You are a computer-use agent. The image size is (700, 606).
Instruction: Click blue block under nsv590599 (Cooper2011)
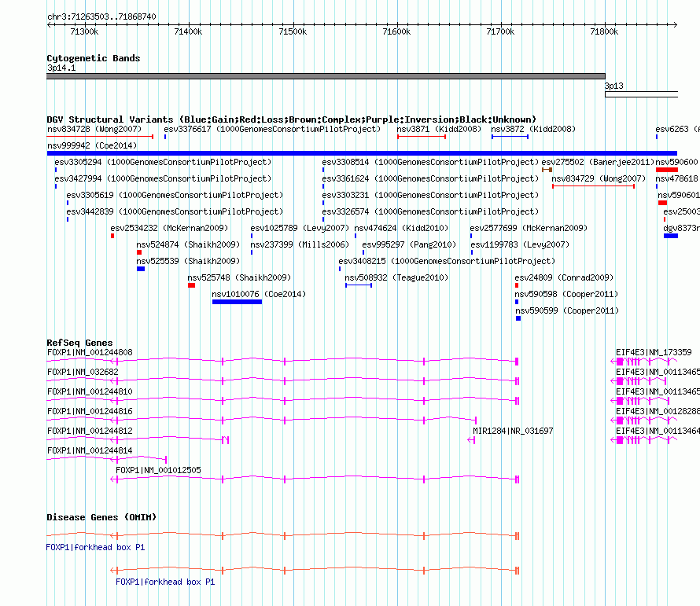coord(518,318)
